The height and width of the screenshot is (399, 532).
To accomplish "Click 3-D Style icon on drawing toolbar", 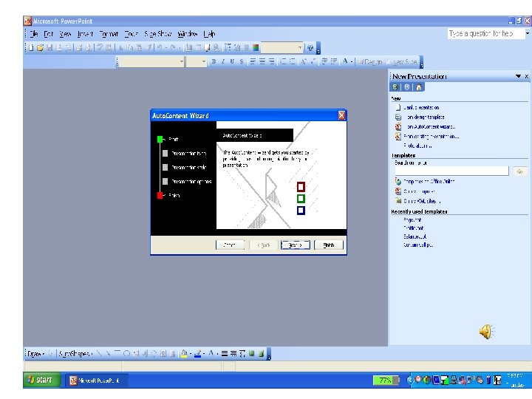I will (261, 354).
